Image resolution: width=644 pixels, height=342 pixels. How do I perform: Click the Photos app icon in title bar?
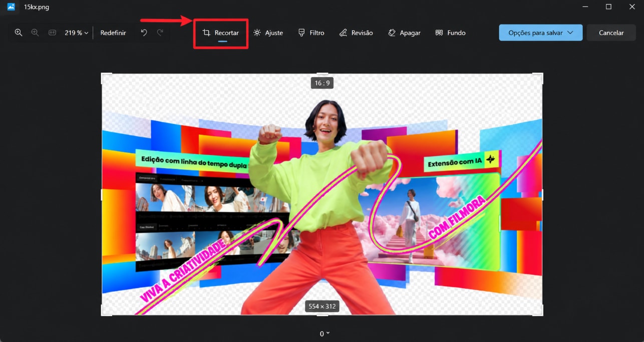[x=11, y=7]
